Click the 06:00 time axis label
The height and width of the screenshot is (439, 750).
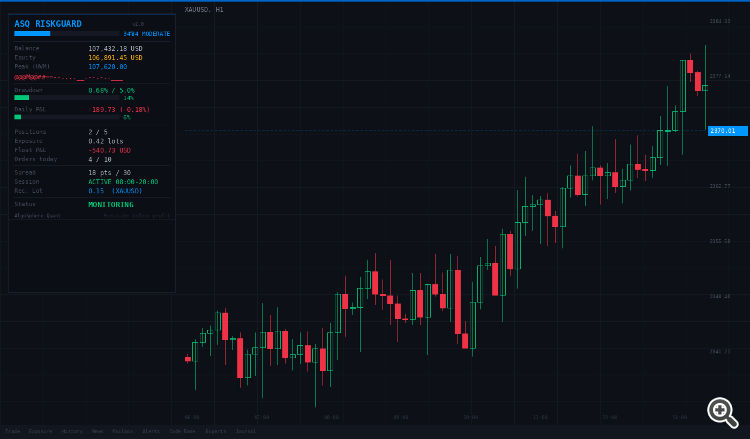pos(192,417)
